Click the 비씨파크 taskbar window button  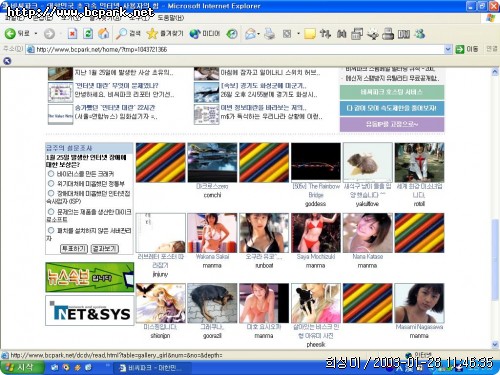[x=152, y=368]
